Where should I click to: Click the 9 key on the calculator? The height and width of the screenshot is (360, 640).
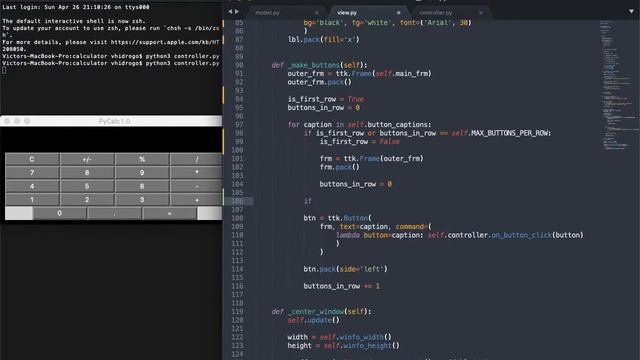point(142,173)
